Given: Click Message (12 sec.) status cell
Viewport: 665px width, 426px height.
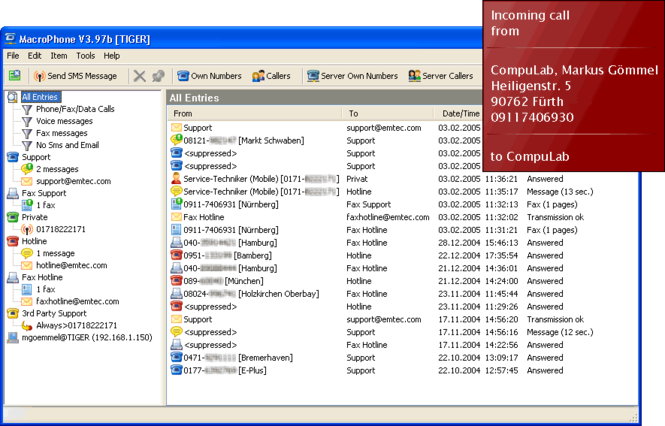Looking at the screenshot, I should pos(560,332).
